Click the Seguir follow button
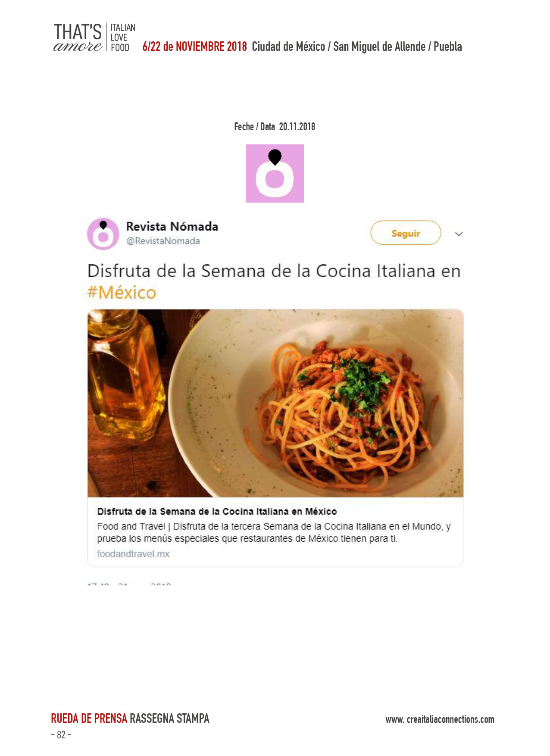The width and height of the screenshot is (550, 756). (406, 233)
